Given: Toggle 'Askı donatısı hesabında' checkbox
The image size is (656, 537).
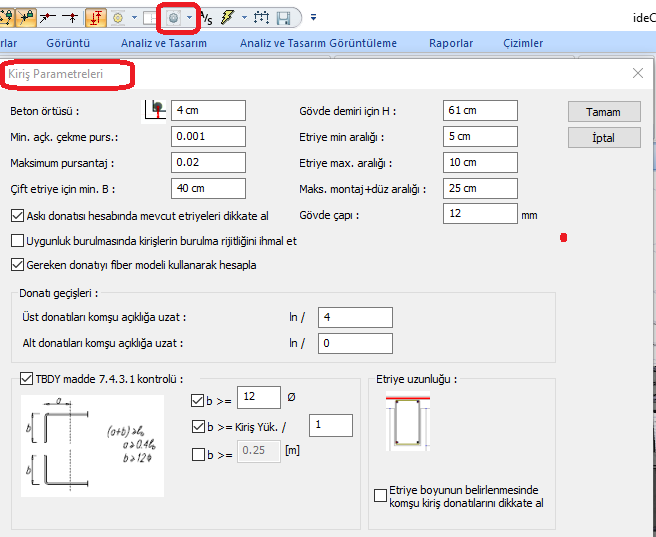Looking at the screenshot, I should pyautogui.click(x=17, y=215).
